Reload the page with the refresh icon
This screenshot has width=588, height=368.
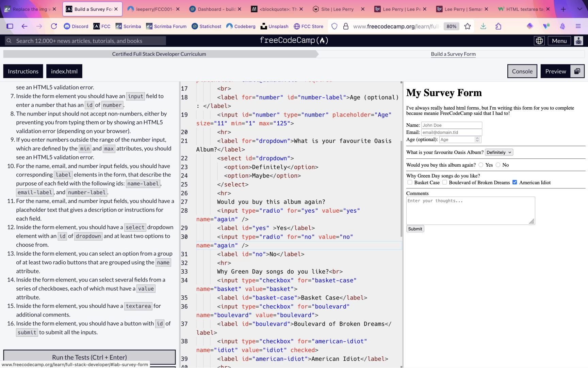[x=54, y=26]
